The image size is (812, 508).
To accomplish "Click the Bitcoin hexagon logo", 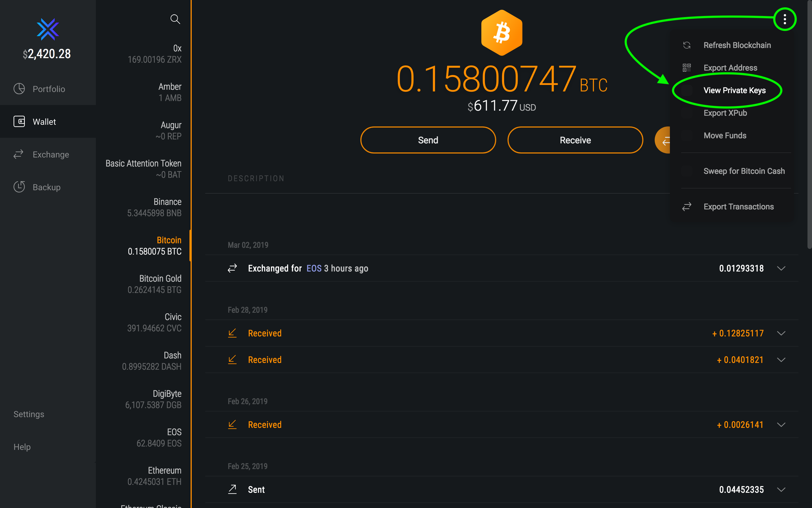I will (502, 32).
